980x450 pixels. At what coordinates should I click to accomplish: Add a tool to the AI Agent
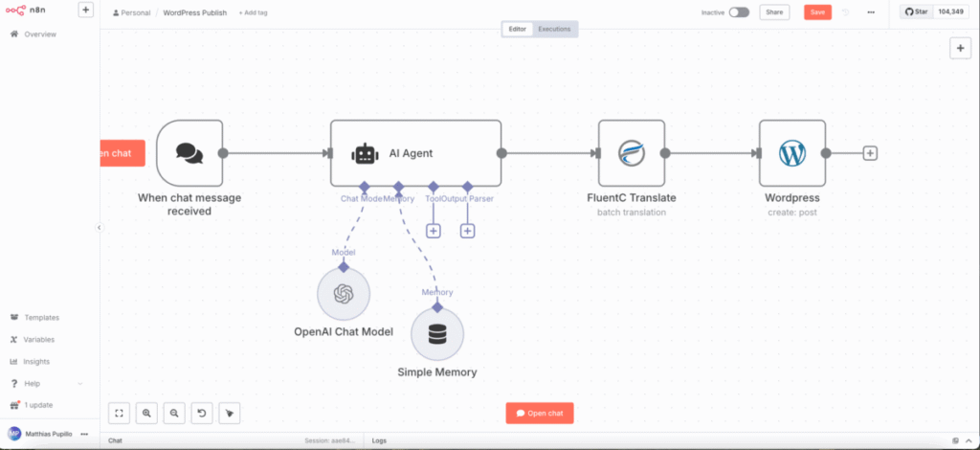[x=433, y=231]
